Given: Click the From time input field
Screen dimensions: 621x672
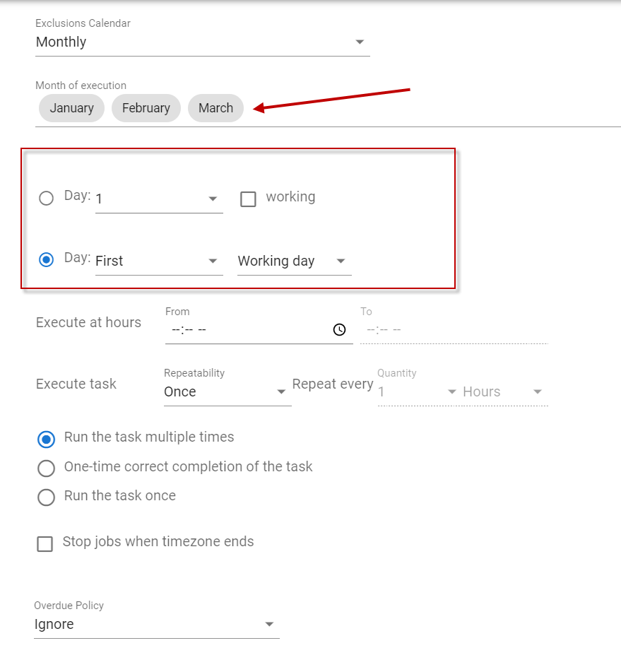Looking at the screenshot, I should [x=259, y=330].
